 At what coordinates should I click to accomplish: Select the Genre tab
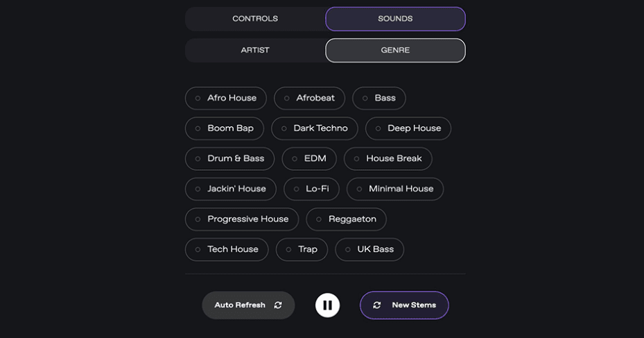point(395,50)
